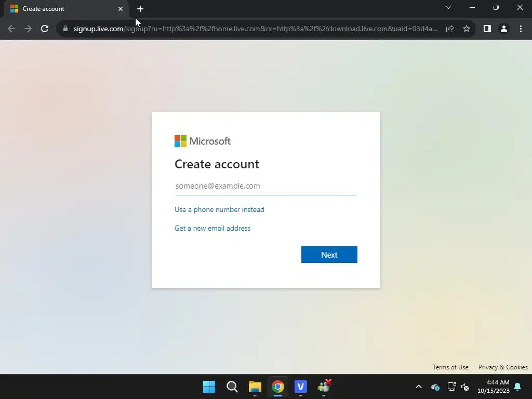The width and height of the screenshot is (532, 399).
Task: Click the lock site info icon
Action: pyautogui.click(x=65, y=29)
